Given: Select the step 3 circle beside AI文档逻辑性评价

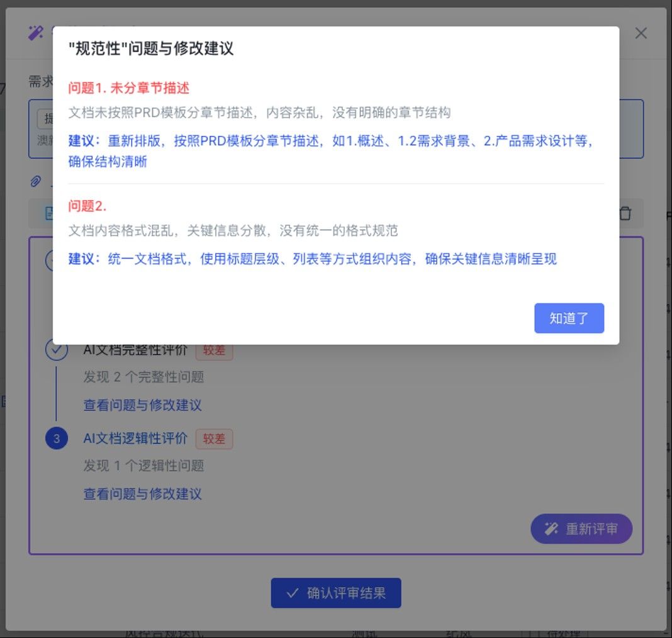Looking at the screenshot, I should coord(57,439).
